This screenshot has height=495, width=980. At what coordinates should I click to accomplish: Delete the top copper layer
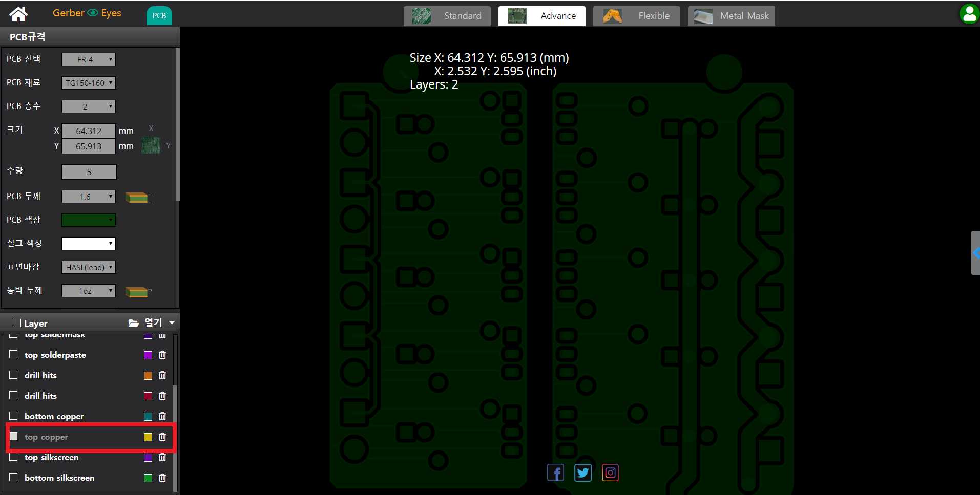pyautogui.click(x=162, y=437)
